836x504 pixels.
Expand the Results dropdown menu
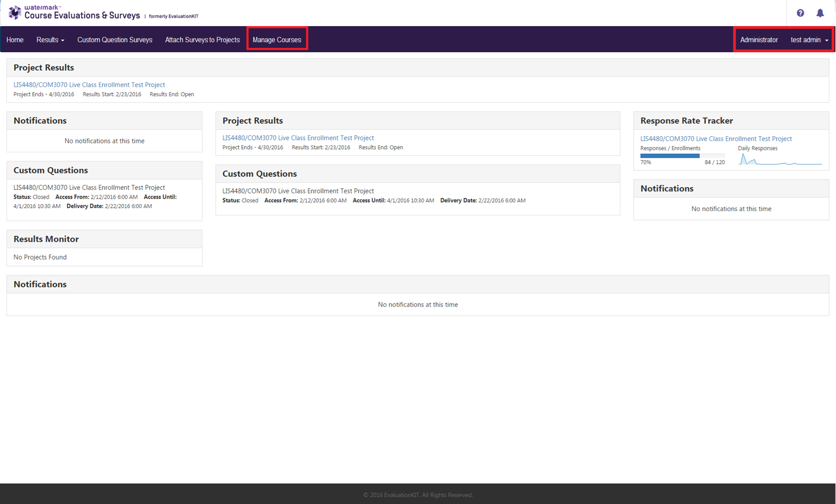coord(50,40)
